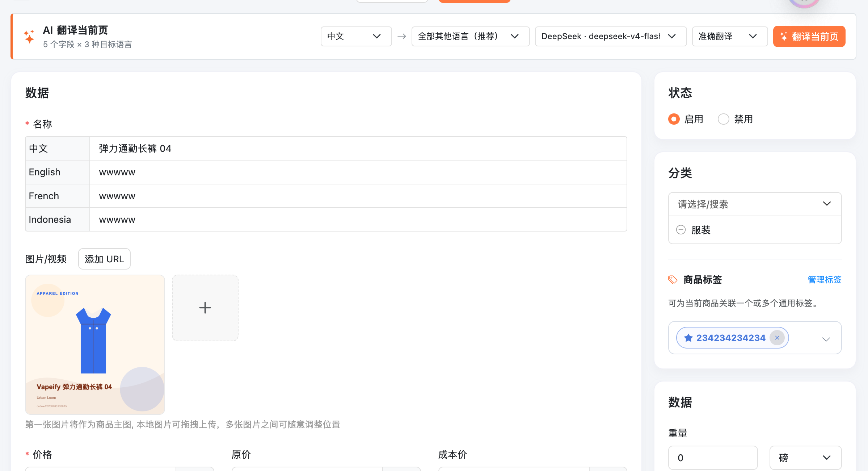Screen dimensions: 868x471
Task: Select the 禁用 status radio button
Action: 724,119
